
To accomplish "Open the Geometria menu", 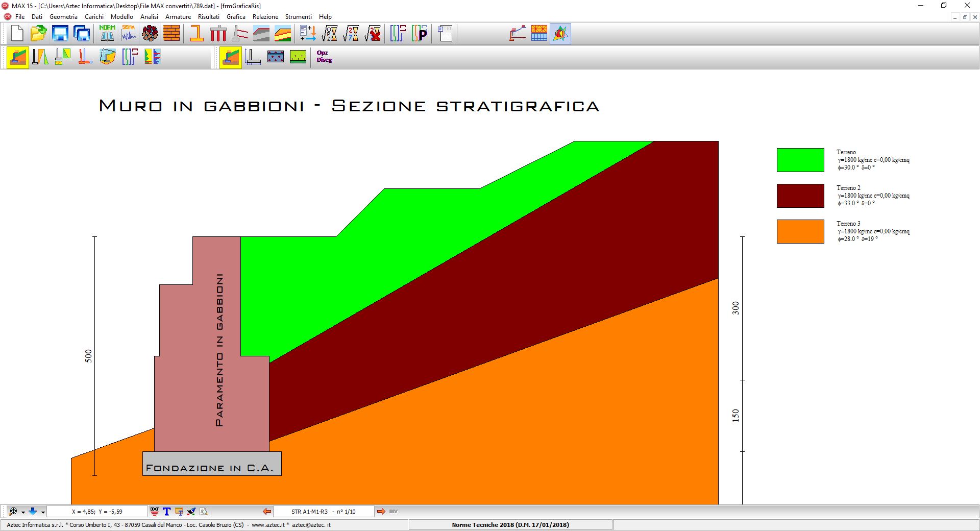I will click(x=63, y=17).
